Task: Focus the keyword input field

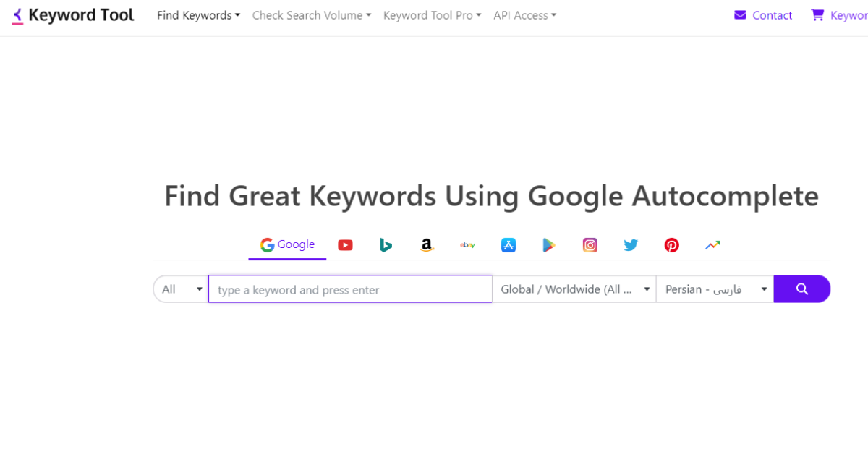Action: [350, 289]
